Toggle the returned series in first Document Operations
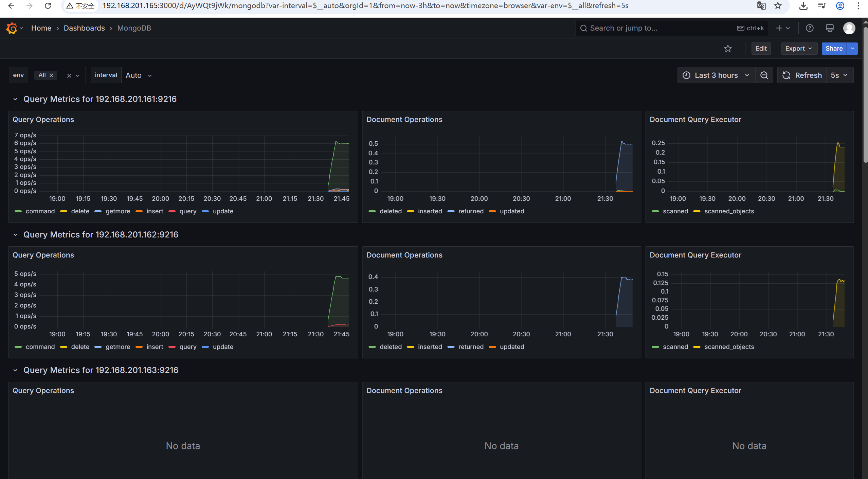 (x=471, y=211)
